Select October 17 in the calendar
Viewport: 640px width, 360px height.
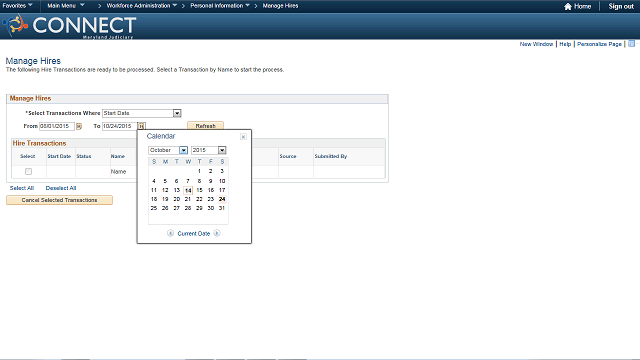[222, 190]
